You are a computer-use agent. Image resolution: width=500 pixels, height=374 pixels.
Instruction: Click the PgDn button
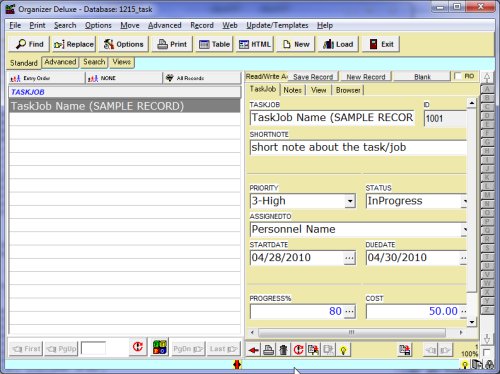[188, 349]
